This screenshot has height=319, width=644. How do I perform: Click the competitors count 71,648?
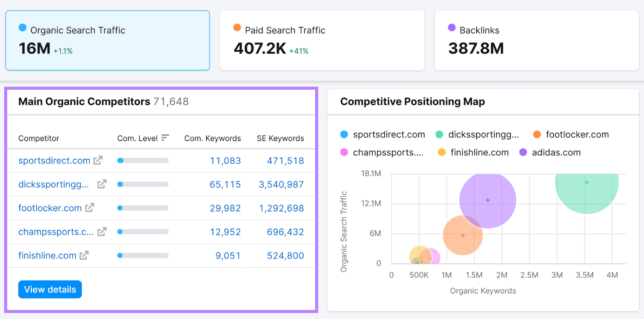(171, 101)
